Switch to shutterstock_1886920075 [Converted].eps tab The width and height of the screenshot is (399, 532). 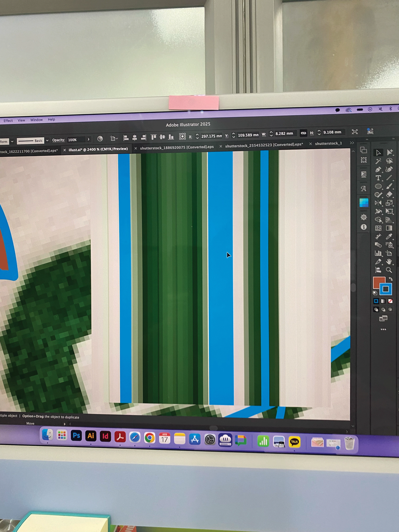coord(177,147)
